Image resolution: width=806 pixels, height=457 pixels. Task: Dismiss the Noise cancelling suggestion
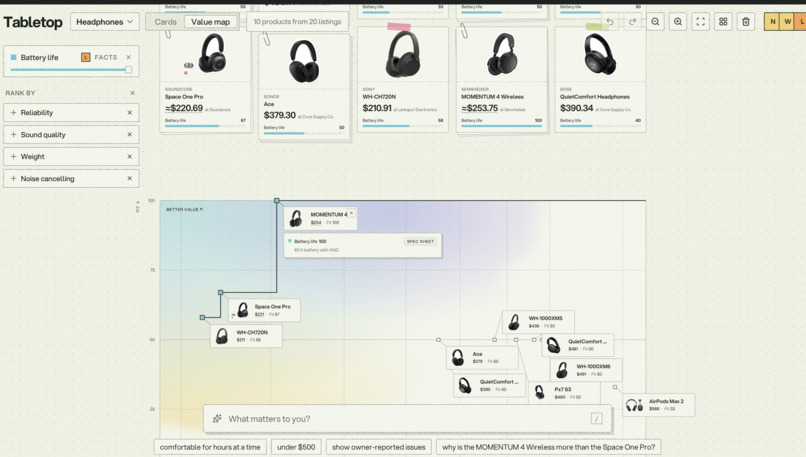[130, 178]
